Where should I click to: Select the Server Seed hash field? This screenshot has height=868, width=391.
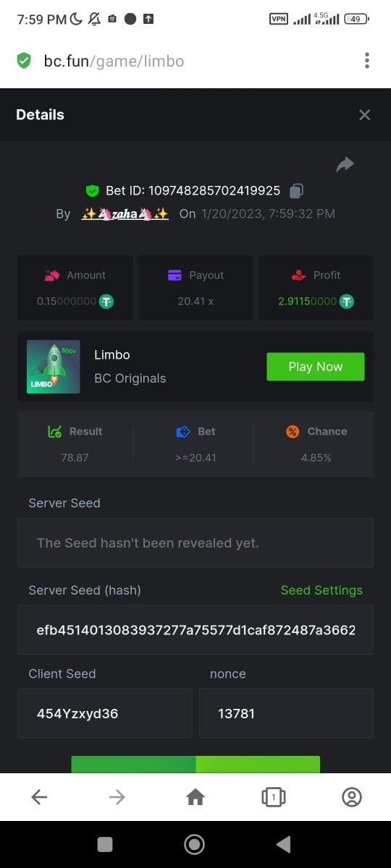pos(195,630)
